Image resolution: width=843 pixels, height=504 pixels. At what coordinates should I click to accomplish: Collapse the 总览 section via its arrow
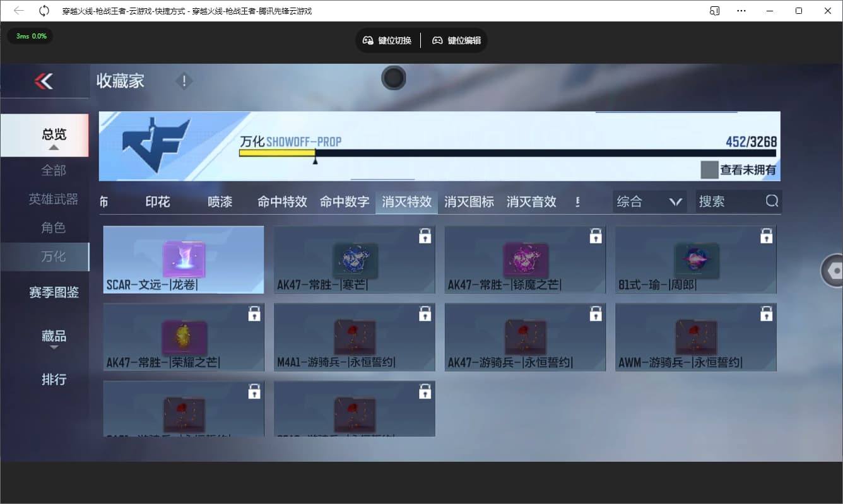tap(54, 146)
